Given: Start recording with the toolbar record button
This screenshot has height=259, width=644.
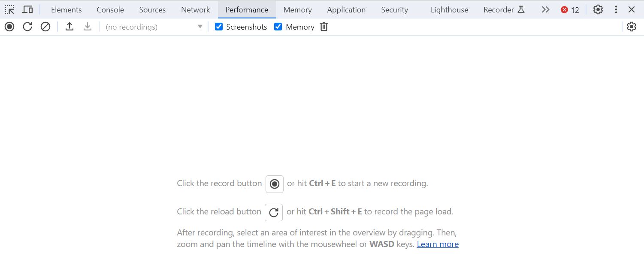Looking at the screenshot, I should pos(9,27).
